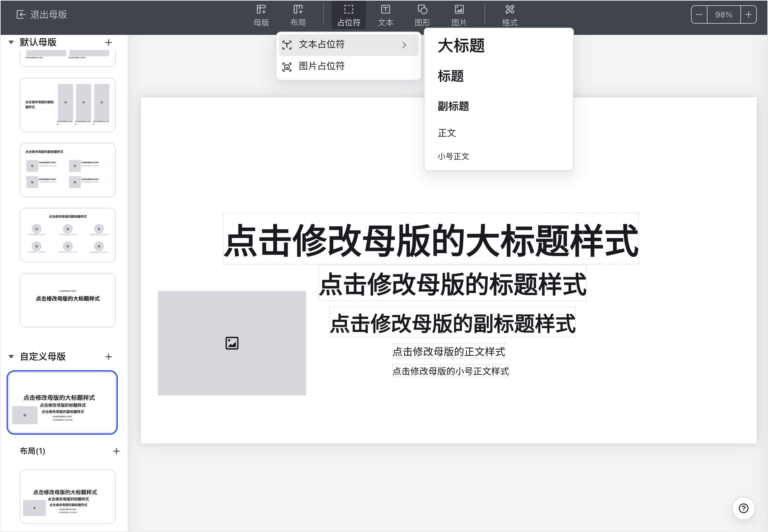The height and width of the screenshot is (532, 768).
Task: Click the 98% zoom value
Action: (x=724, y=15)
